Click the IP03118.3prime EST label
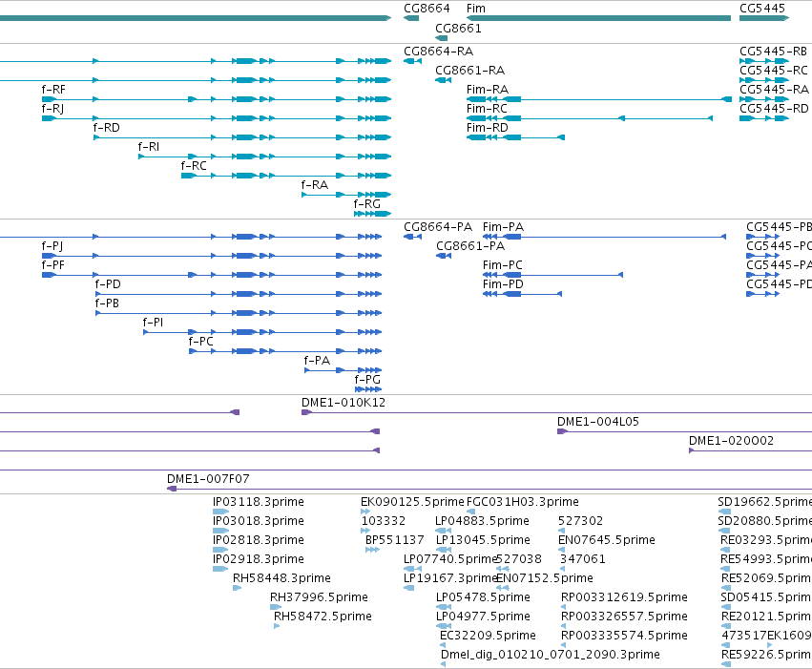 (x=259, y=502)
